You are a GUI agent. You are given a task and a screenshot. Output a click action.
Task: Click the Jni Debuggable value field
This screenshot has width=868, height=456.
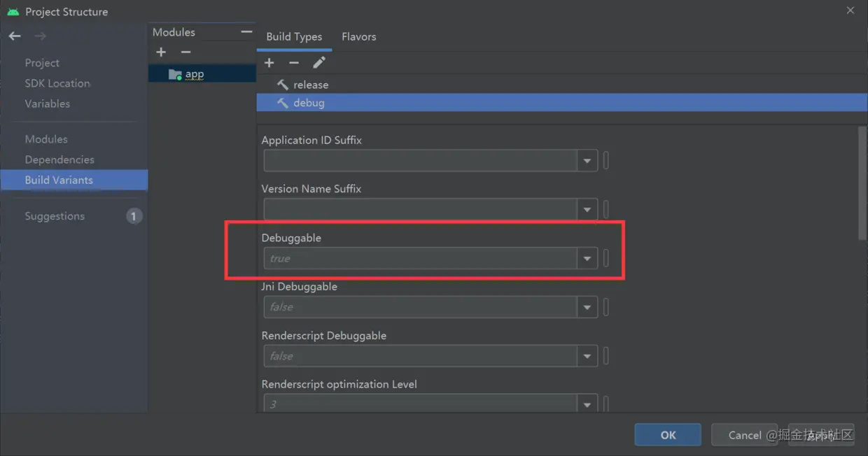pyautogui.click(x=421, y=307)
